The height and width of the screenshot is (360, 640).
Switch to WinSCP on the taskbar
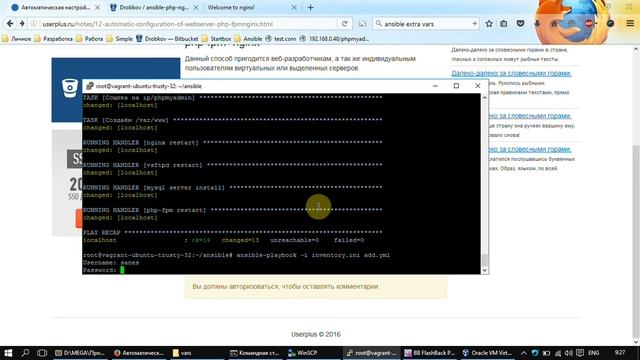313,353
